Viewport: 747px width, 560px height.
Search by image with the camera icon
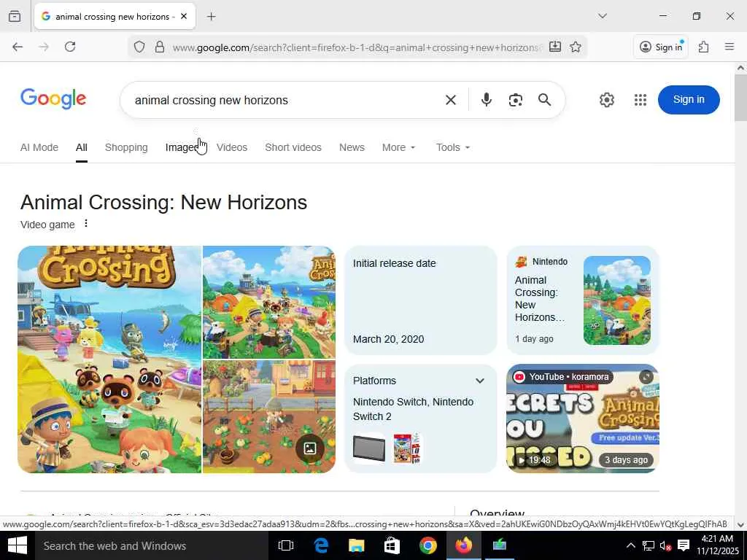tap(516, 100)
